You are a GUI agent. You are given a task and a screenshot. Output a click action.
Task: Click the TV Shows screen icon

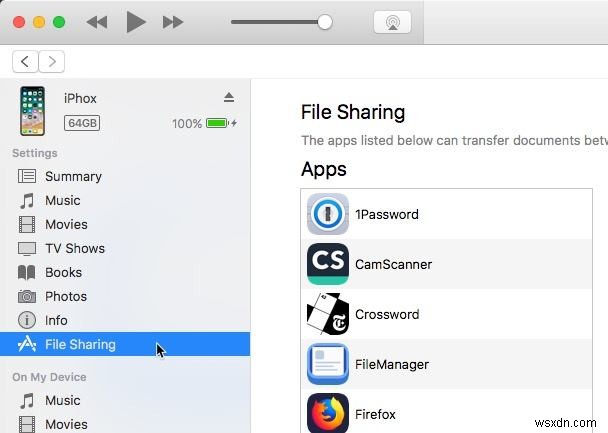pyautogui.click(x=27, y=249)
